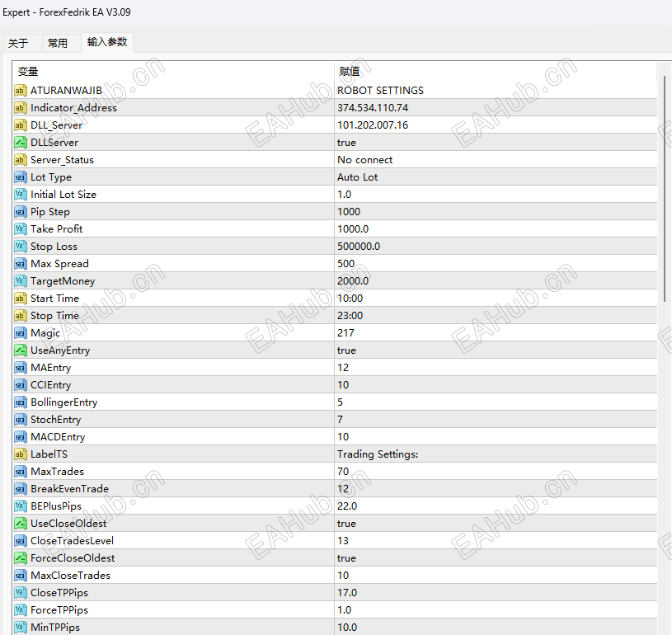Select the Pip Step value 1000

point(496,212)
